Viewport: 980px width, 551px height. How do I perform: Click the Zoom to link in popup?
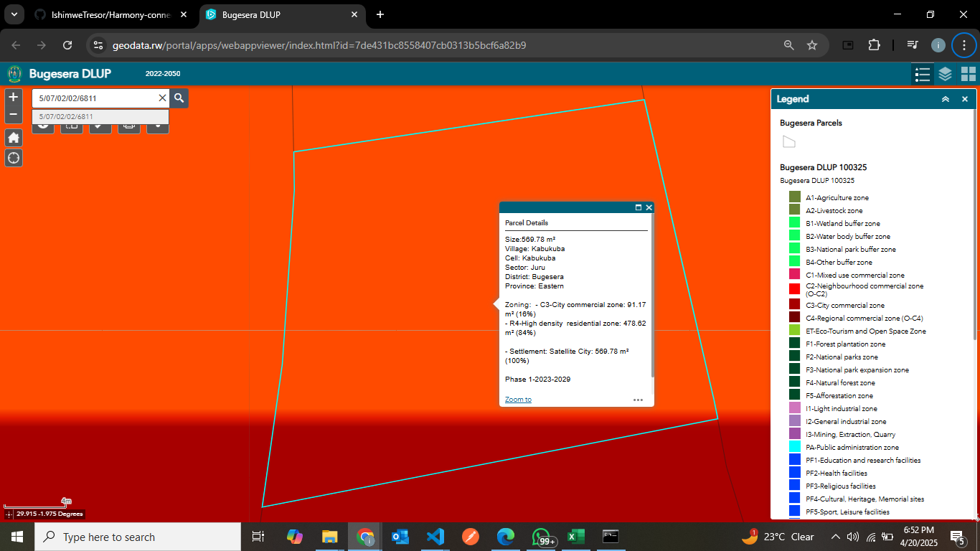pos(518,400)
